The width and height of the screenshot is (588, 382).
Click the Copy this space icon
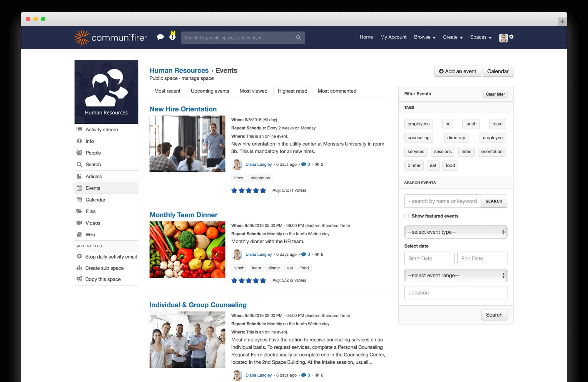[79, 279]
